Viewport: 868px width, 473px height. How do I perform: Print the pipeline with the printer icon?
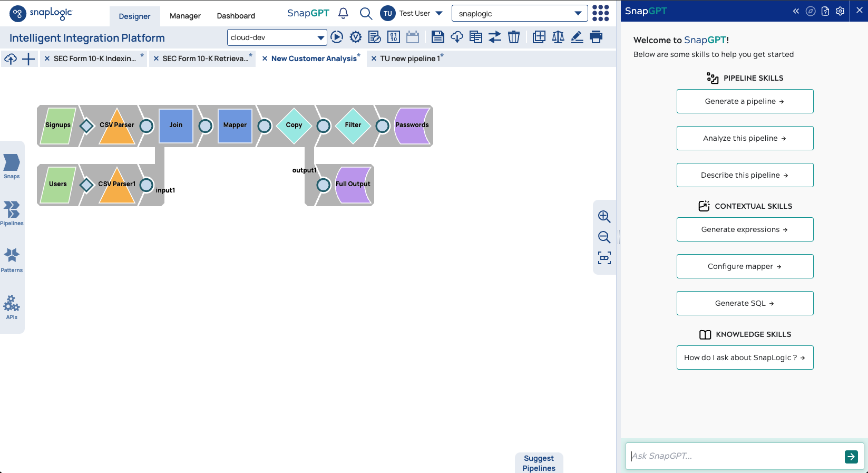596,37
